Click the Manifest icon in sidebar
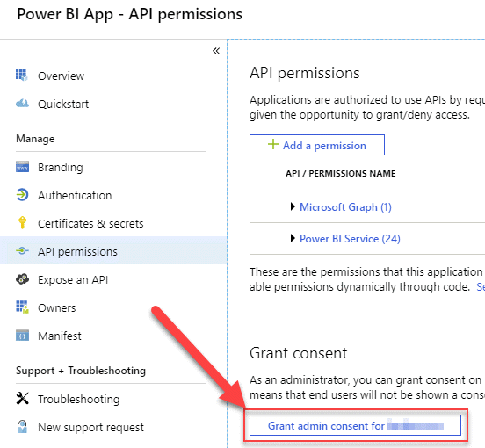 coord(22,336)
